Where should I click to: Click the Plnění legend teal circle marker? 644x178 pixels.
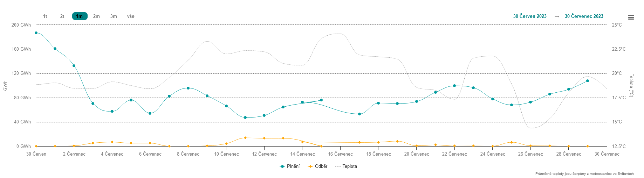tap(282, 166)
